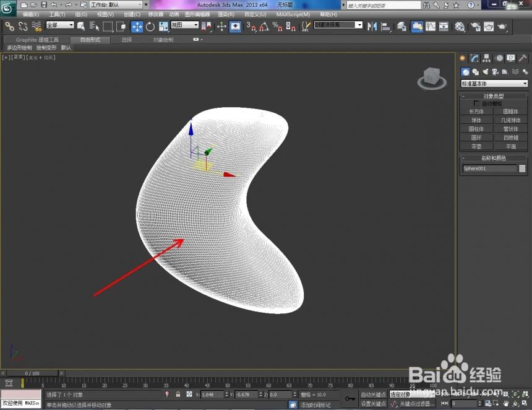Open the Curve Editor
The height and width of the screenshot is (410, 532).
click(431, 26)
